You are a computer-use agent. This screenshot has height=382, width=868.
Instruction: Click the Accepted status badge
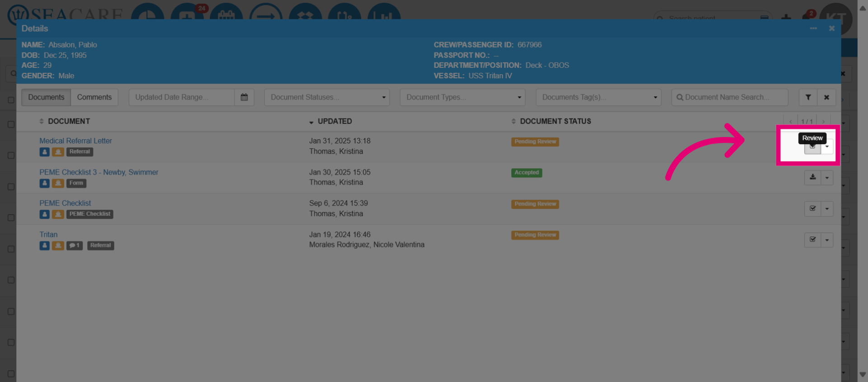point(527,173)
